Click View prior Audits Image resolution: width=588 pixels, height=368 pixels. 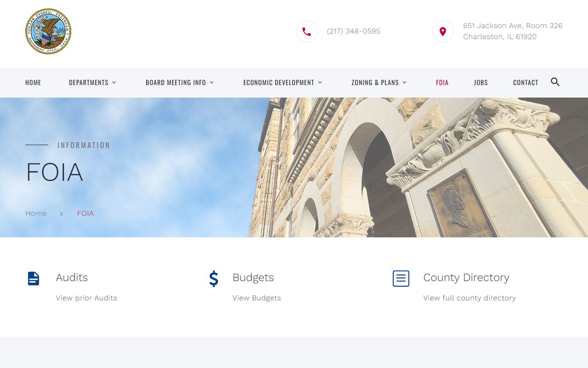(86, 298)
